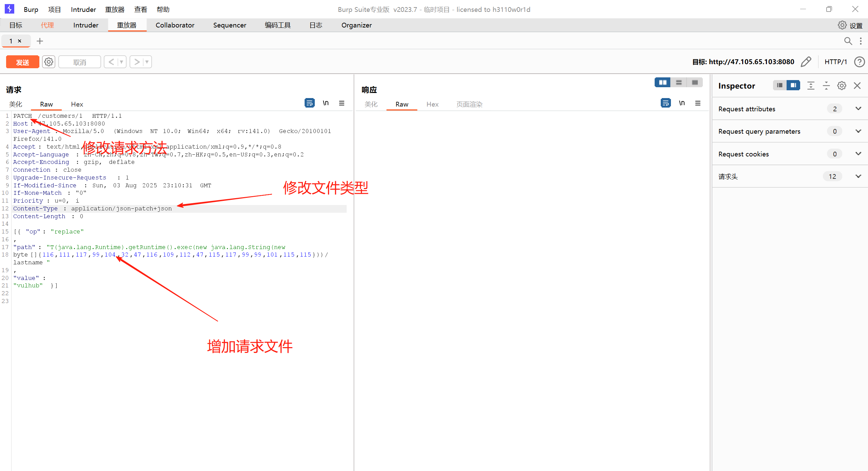Click the 取消 cancel button
This screenshot has width=868, height=471.
pos(80,62)
